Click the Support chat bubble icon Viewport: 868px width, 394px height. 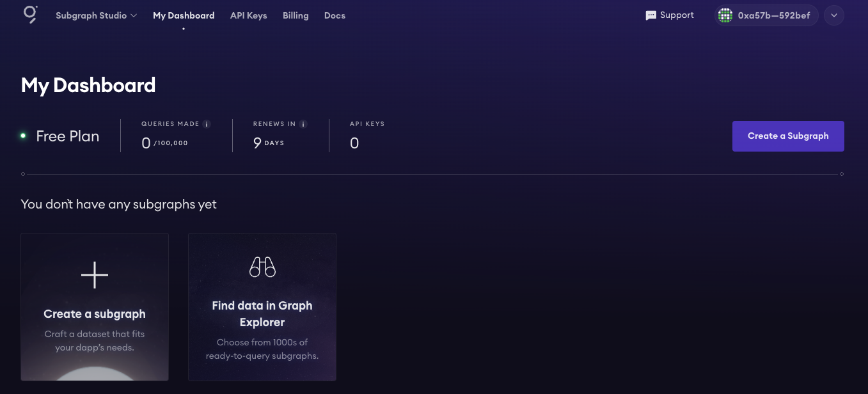coord(651,15)
